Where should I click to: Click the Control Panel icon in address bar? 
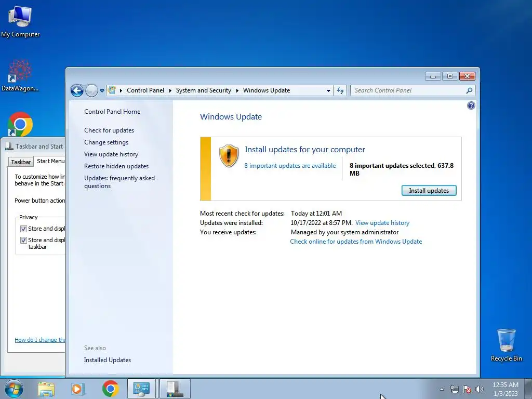pyautogui.click(x=112, y=90)
